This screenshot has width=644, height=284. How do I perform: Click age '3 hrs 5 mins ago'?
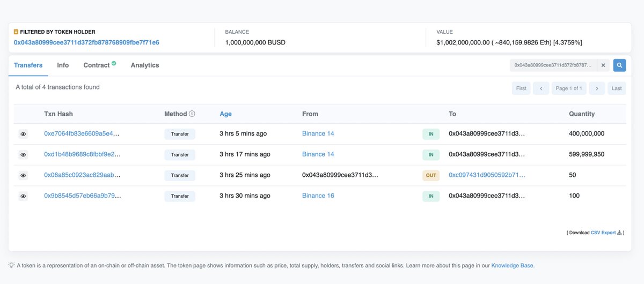point(243,133)
